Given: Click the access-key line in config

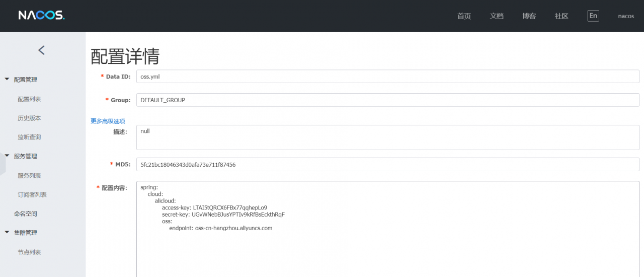Looking at the screenshot, I should [214, 207].
